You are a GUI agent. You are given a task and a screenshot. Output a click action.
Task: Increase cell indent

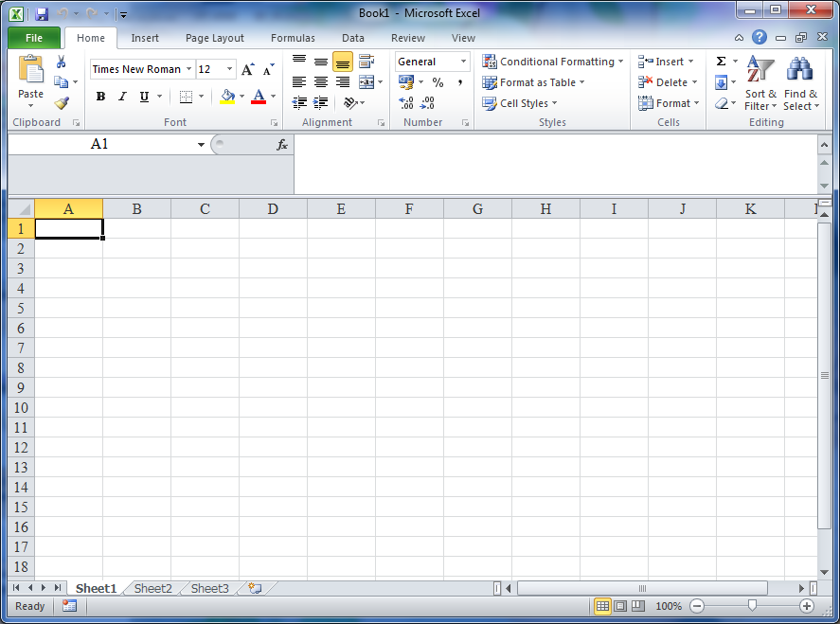pos(321,102)
